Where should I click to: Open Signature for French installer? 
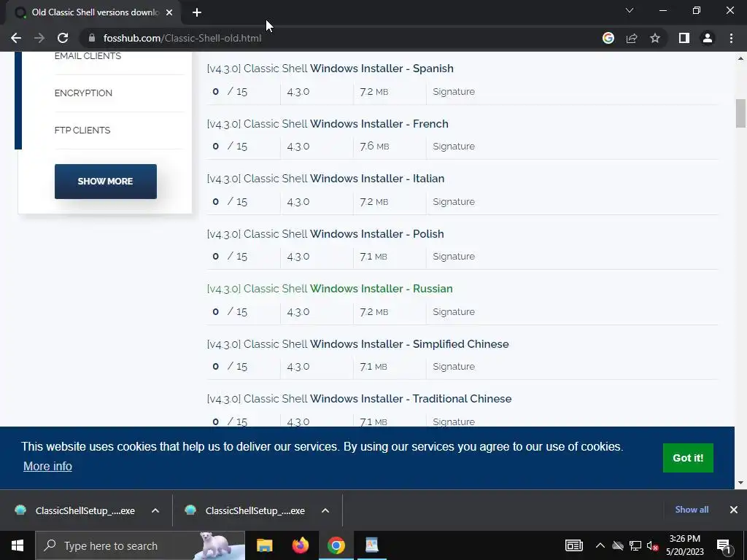point(454,146)
